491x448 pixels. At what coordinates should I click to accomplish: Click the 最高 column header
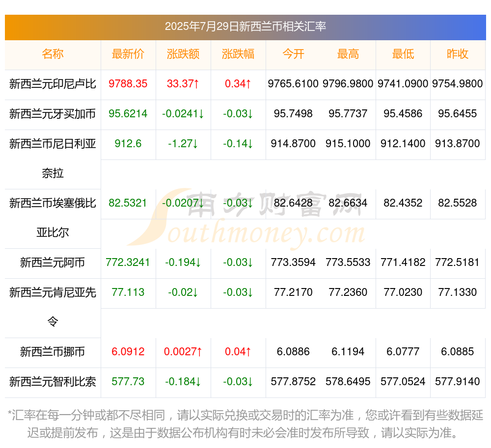pyautogui.click(x=348, y=54)
